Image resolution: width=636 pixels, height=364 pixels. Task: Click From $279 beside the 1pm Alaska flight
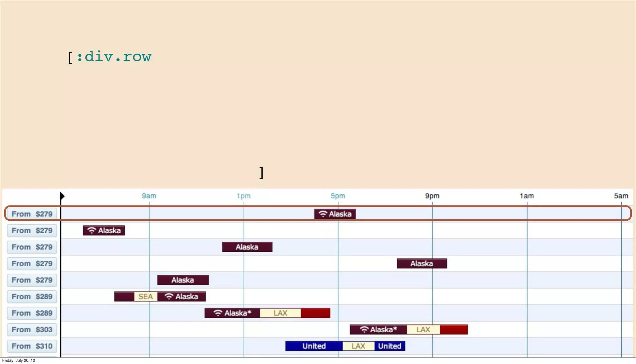[32, 247]
